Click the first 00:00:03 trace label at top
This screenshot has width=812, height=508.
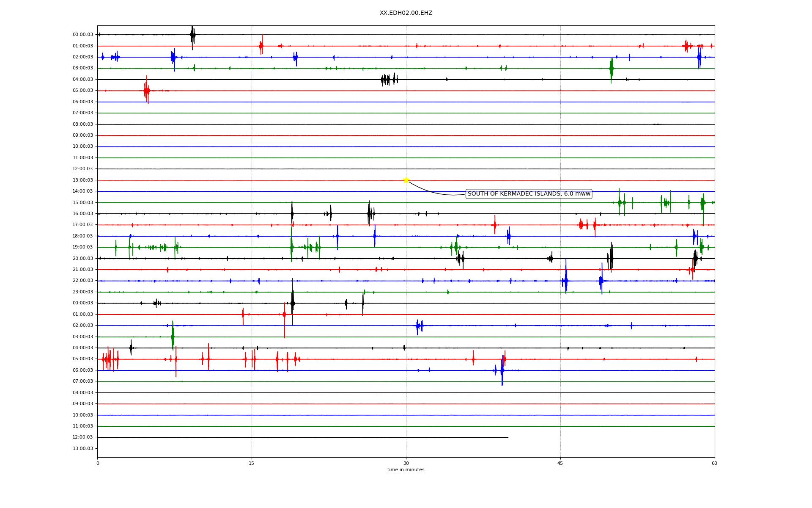(x=83, y=35)
